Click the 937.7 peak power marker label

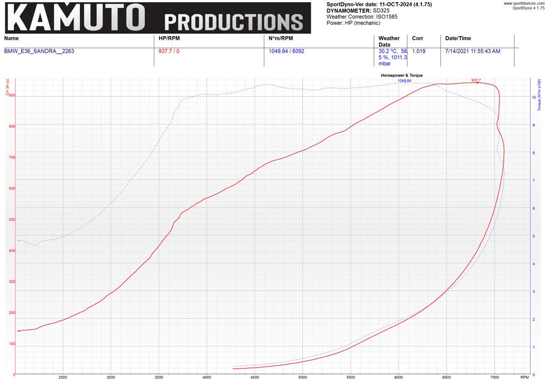[476, 80]
